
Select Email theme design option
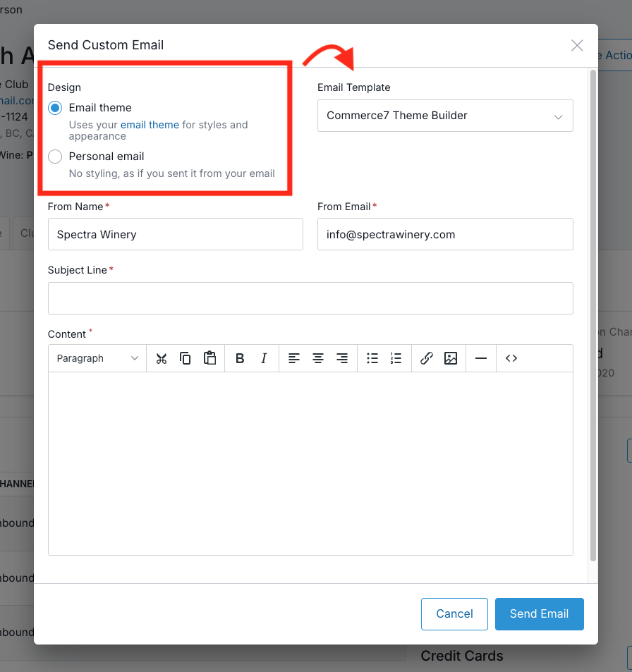point(55,108)
